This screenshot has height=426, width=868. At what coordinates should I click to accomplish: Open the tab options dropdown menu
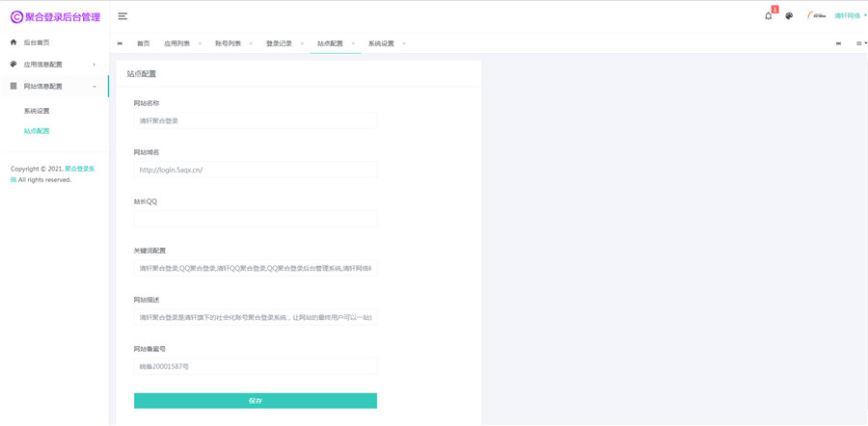pos(860,43)
